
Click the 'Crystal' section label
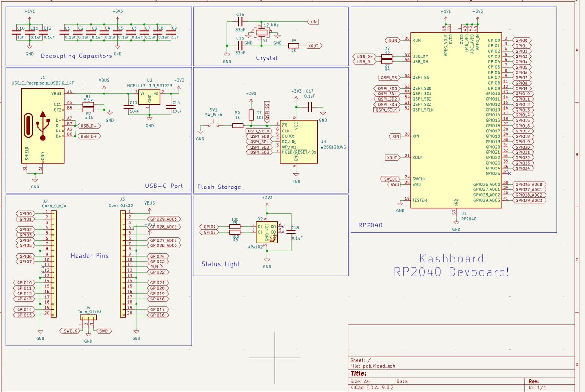click(x=267, y=58)
